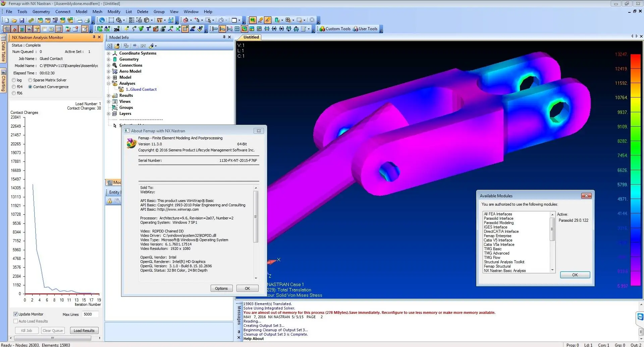Expand the Connections tree node

coord(108,65)
